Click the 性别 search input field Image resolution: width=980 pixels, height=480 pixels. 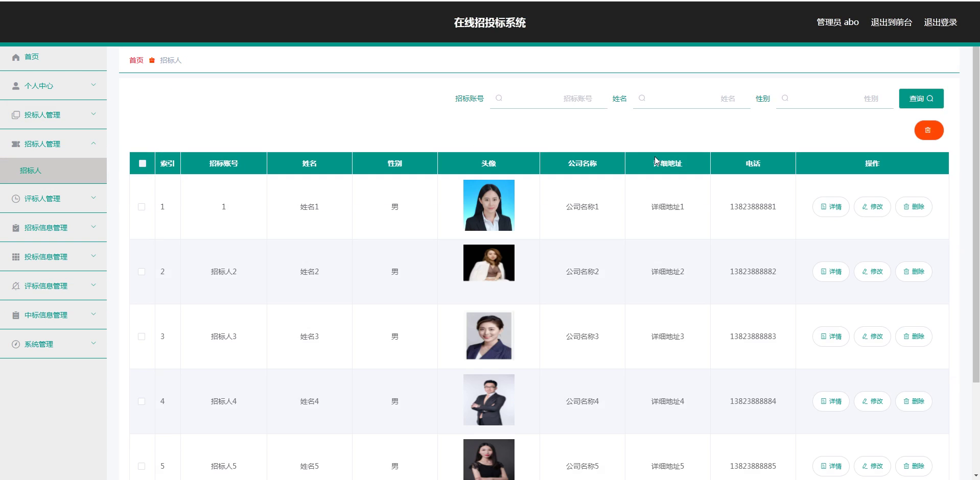click(x=835, y=99)
